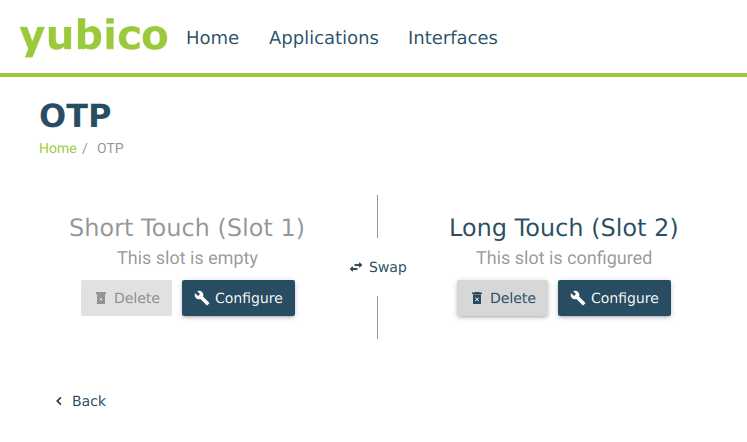The image size is (747, 442).
Task: Click the wrench icon in Slot 2 Configure
Action: click(x=577, y=298)
